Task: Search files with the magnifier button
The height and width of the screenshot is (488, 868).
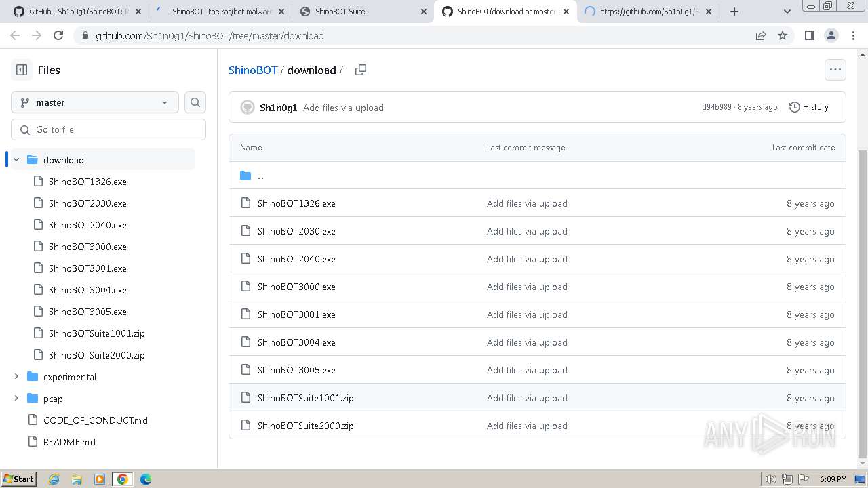Action: 195,102
